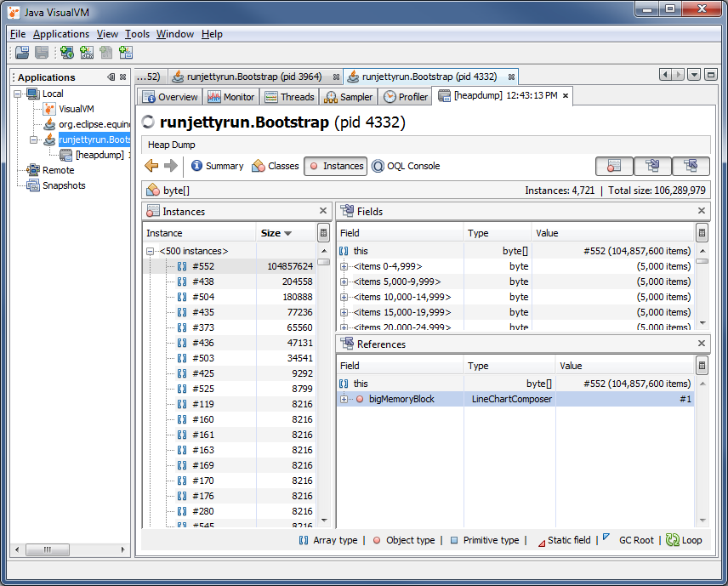This screenshot has width=728, height=586.
Task: Open the OQL Console view
Action: point(406,166)
